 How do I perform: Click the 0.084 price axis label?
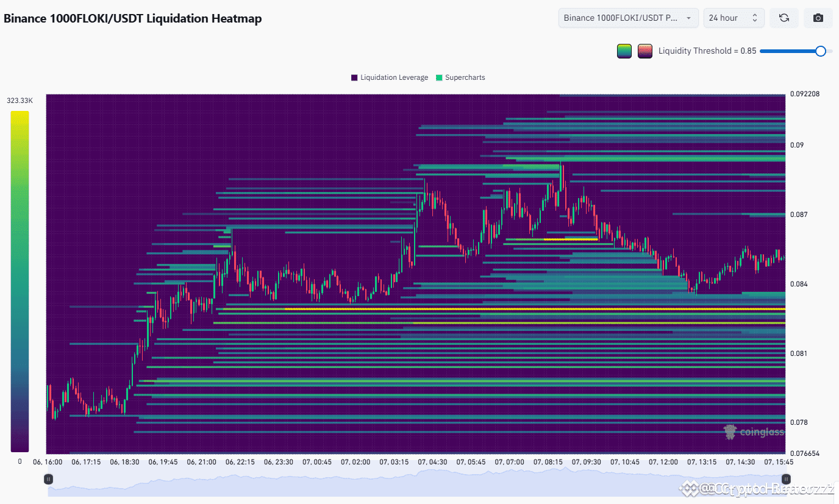[799, 284]
